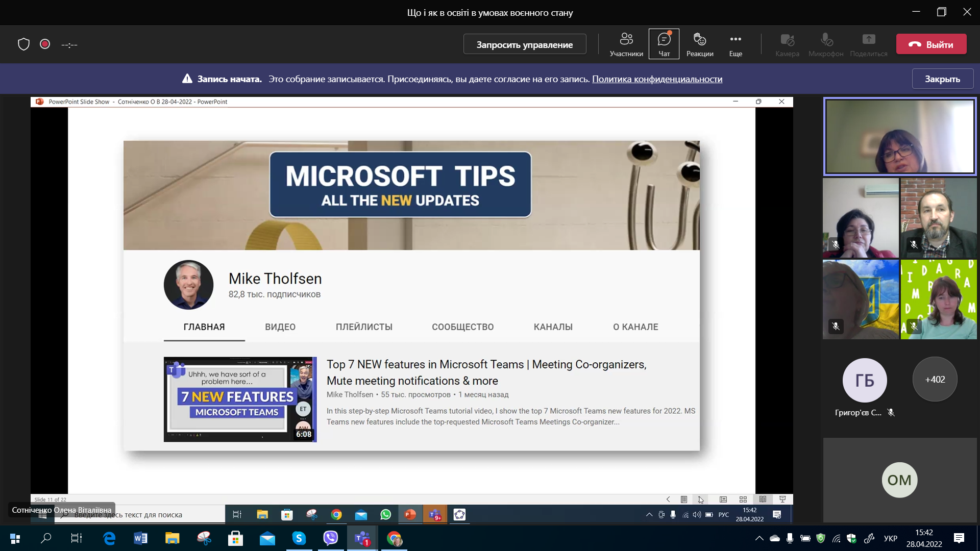Click the Поделиться share button

(869, 44)
